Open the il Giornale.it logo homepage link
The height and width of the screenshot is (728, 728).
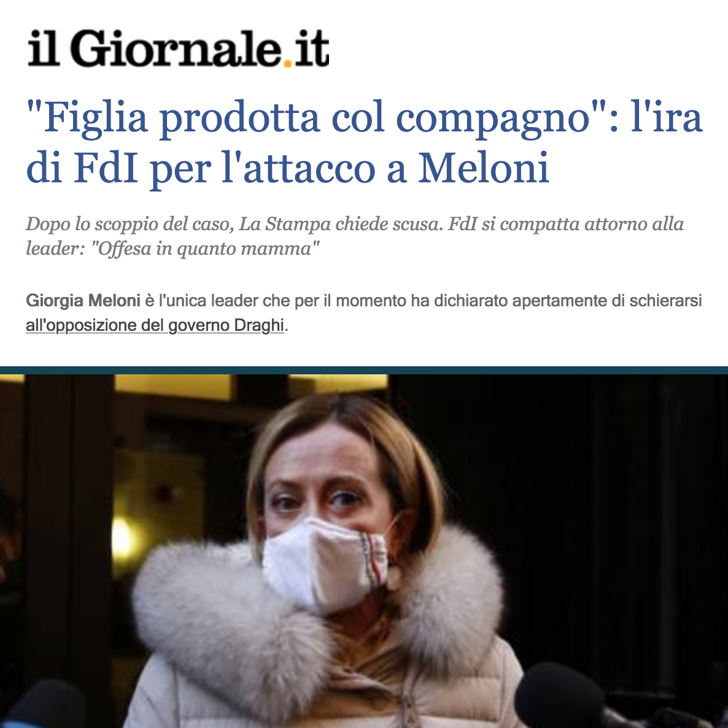178,48
